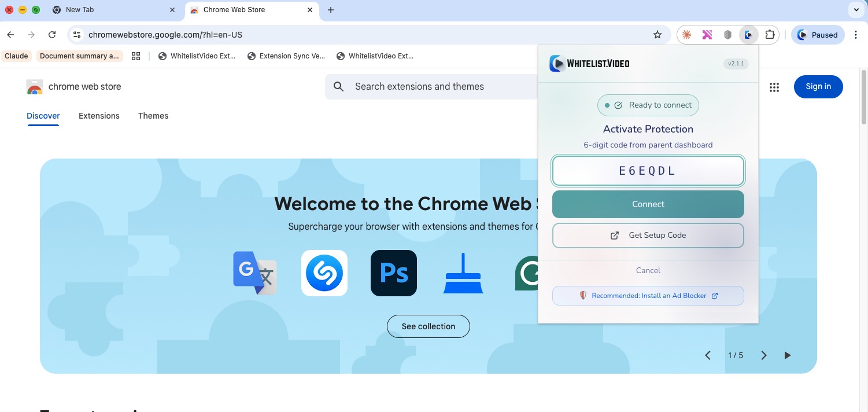Open the Extensions puzzle-piece menu
This screenshot has width=868, height=412.
(770, 35)
